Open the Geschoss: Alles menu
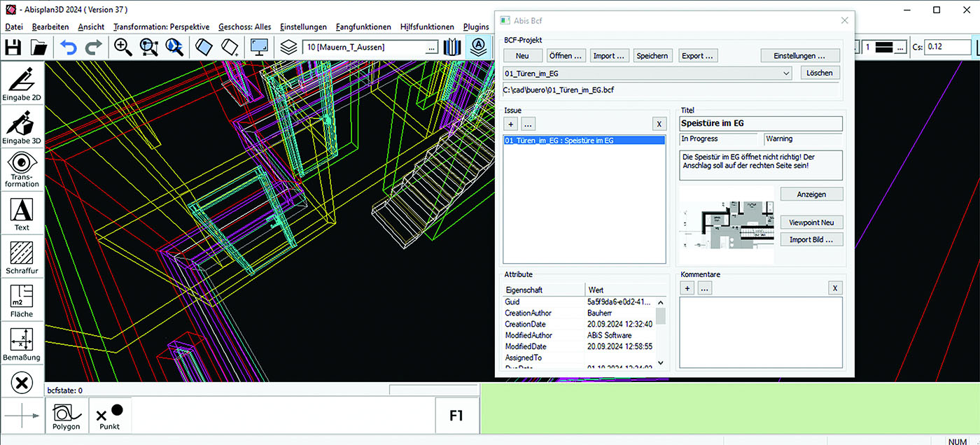 [244, 27]
